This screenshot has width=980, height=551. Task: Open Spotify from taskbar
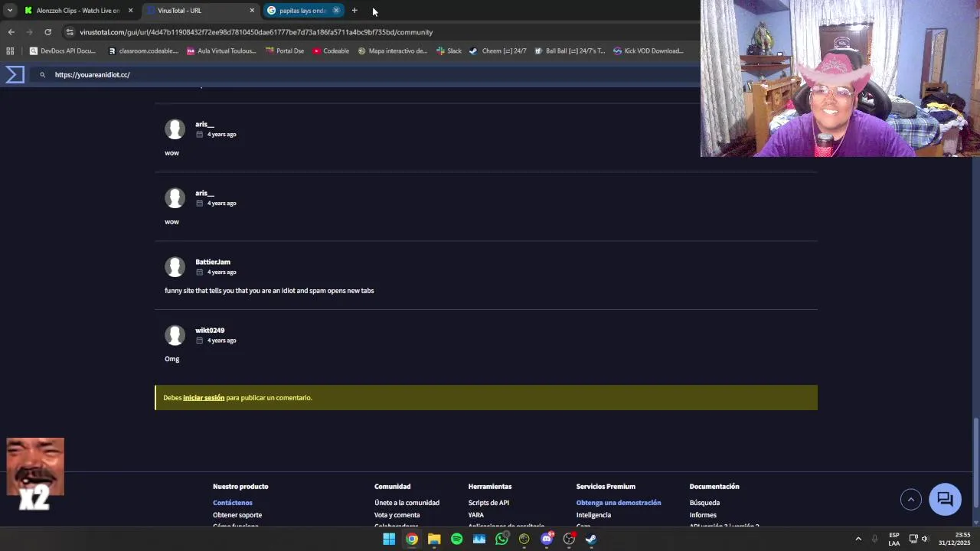(x=456, y=539)
